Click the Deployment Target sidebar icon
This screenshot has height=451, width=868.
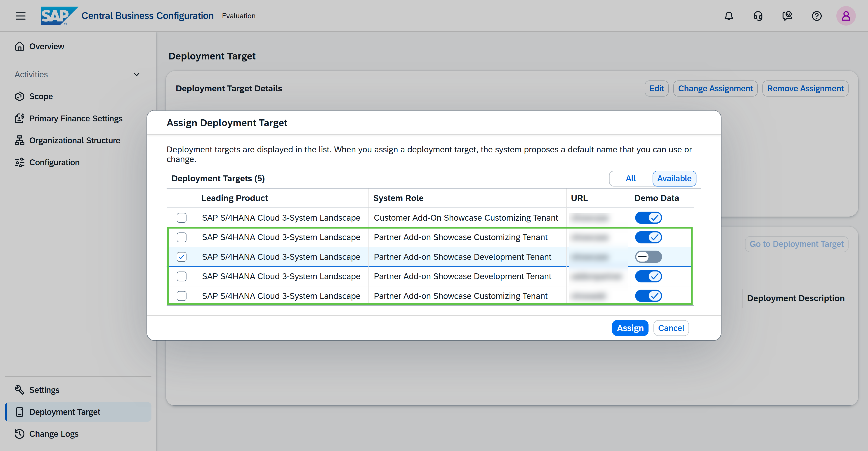19,412
